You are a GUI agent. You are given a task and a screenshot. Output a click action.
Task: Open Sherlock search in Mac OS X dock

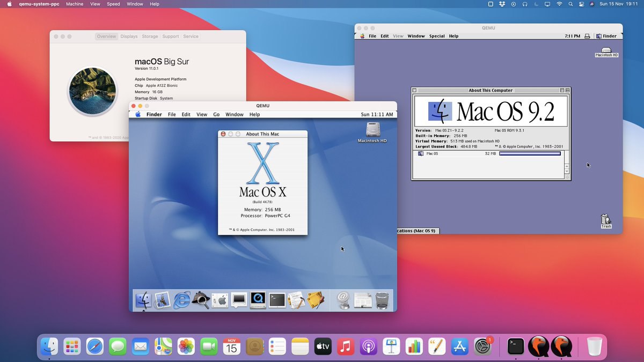[x=201, y=300]
